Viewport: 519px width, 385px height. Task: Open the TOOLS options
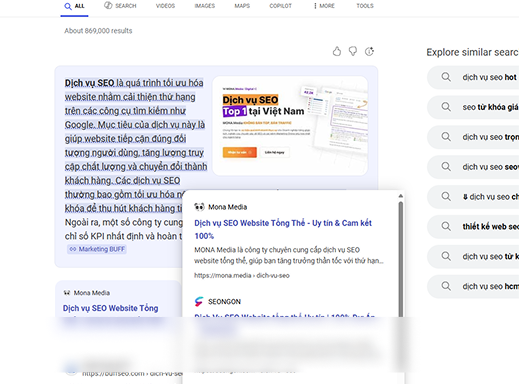click(x=365, y=6)
